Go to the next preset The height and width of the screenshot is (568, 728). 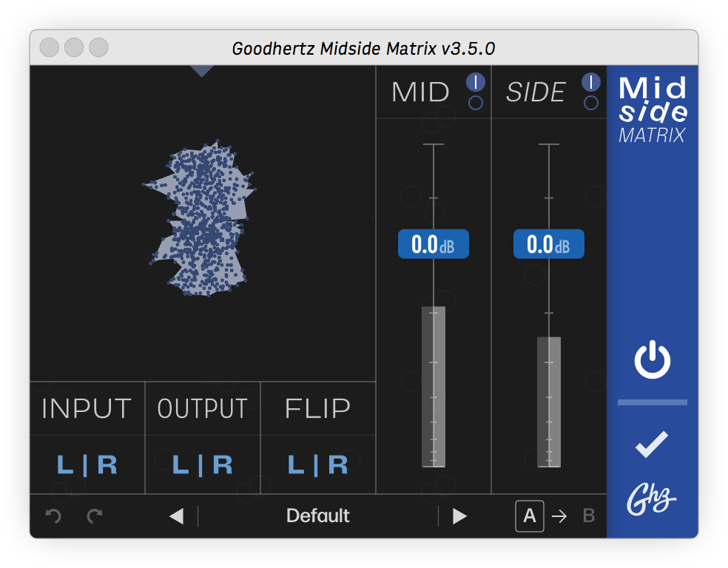[x=459, y=516]
